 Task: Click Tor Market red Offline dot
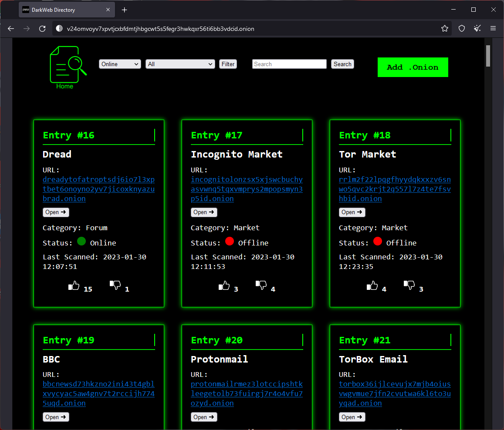(378, 241)
